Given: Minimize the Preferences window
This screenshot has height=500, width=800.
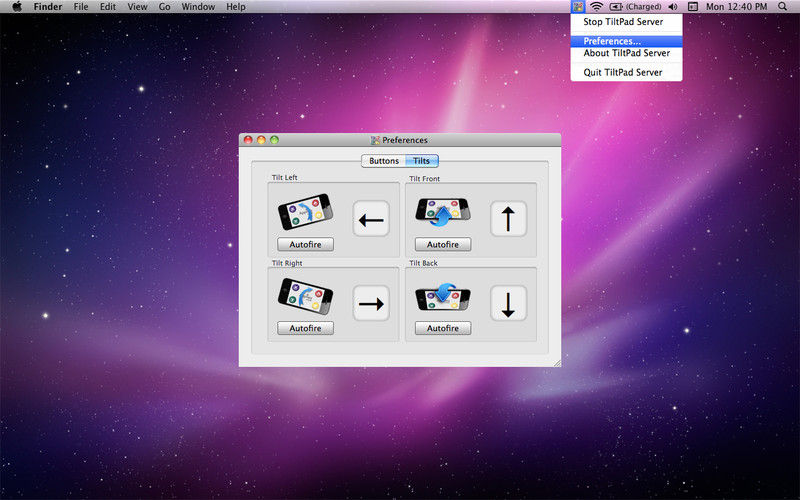Looking at the screenshot, I should (261, 140).
